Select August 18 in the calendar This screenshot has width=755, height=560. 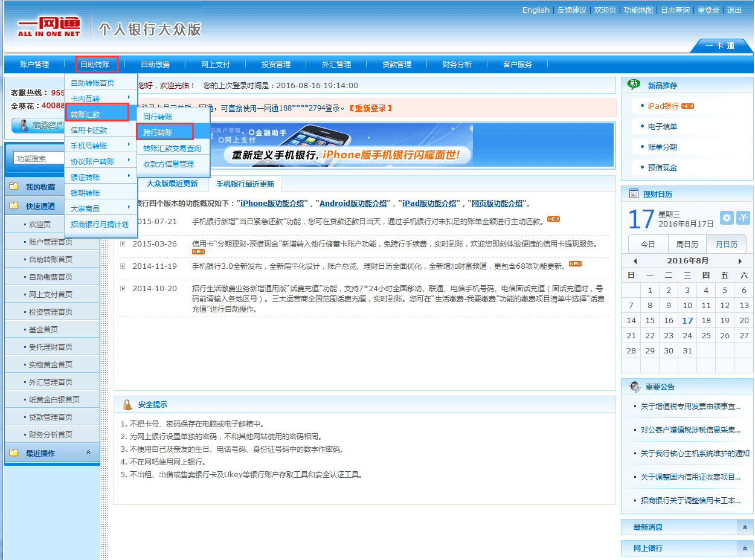coord(705,321)
